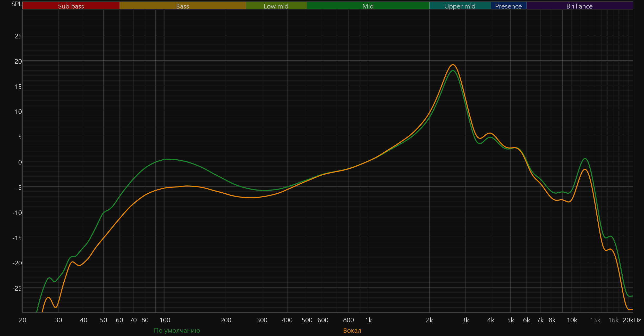Click the Upper mid band label
Viewport: 644px width, 336px height.
[460, 6]
